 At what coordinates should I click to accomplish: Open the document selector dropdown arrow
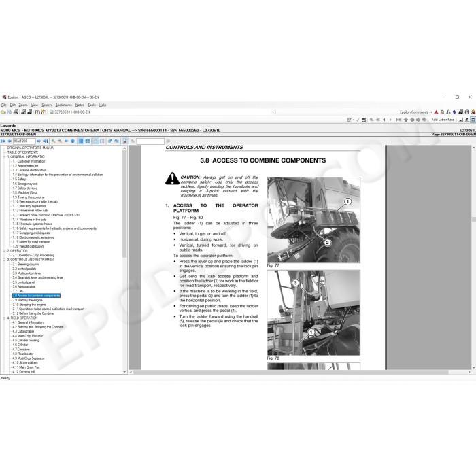click(x=273, y=112)
